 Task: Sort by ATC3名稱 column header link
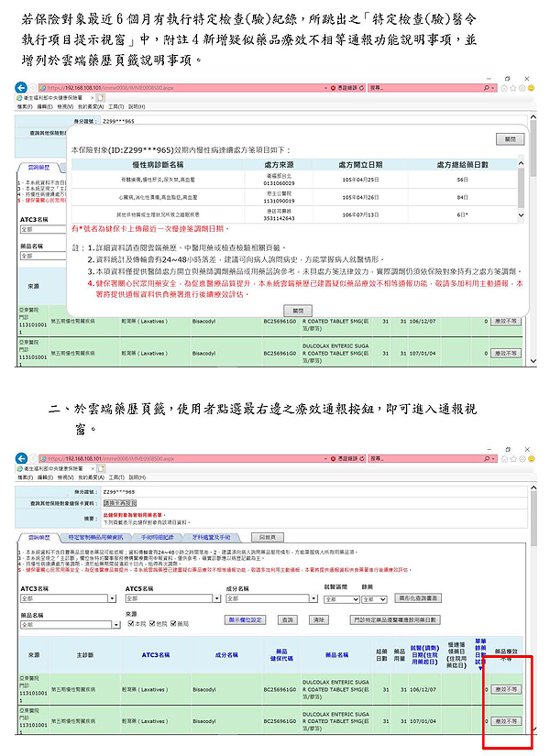[156, 655]
